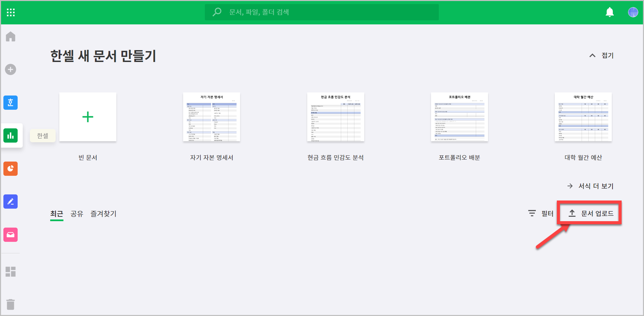Viewport: 644px width, 316px height.
Task: Open the 대학 월간 예산 template thumbnail
Action: coord(583,117)
